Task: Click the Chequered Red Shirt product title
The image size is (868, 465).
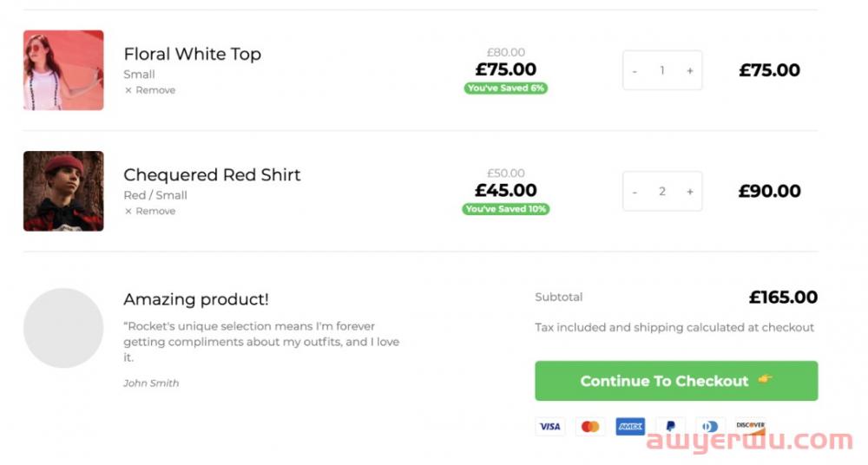Action: (212, 174)
